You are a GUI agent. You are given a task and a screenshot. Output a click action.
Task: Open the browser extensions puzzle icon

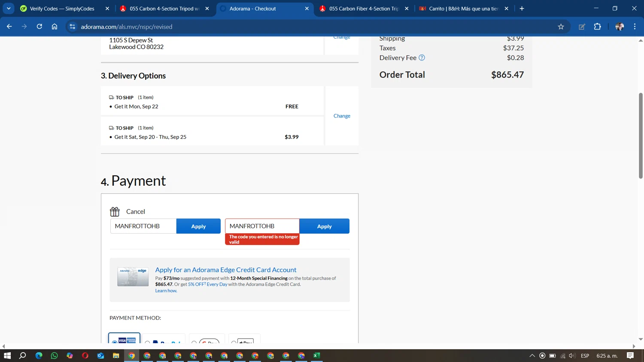pos(597,27)
